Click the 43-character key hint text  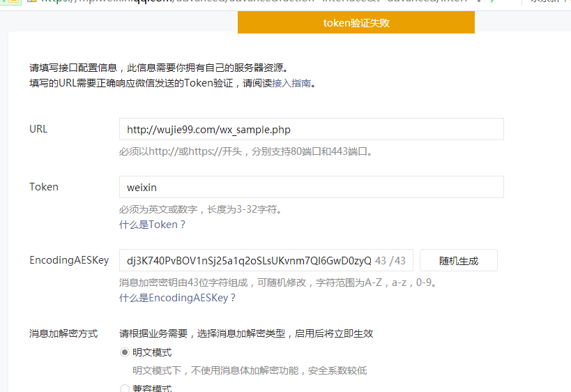click(277, 282)
